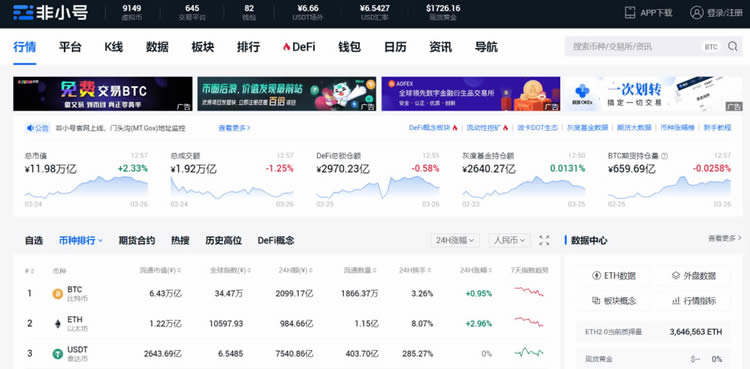Open the 灰度基金持仓额 chart card
This screenshot has height=369, width=750.
click(x=524, y=179)
